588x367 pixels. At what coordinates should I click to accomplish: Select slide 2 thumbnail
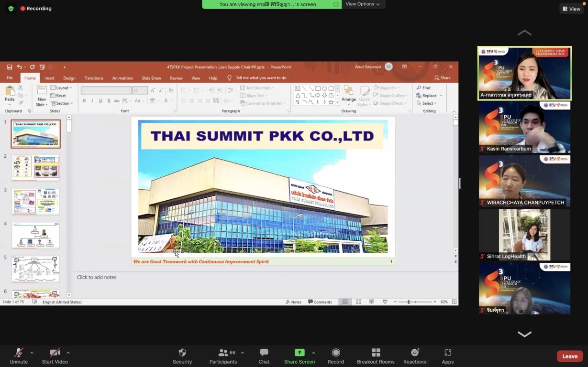click(36, 168)
